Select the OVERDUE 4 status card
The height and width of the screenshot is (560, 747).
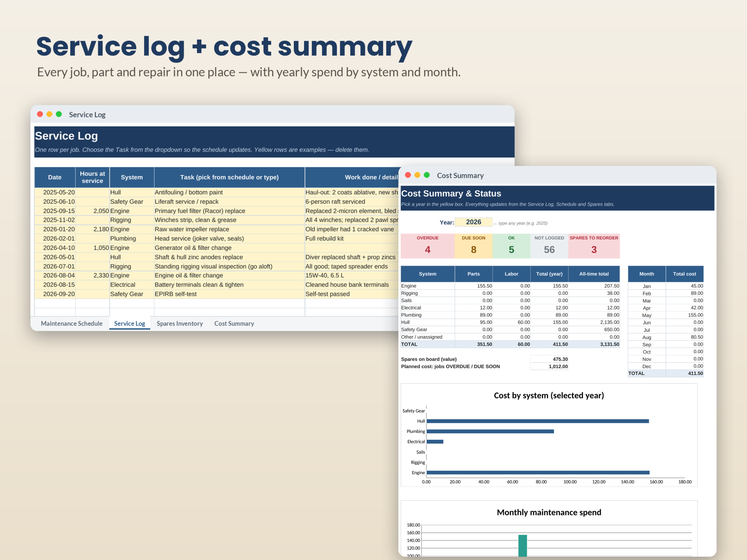pos(427,246)
